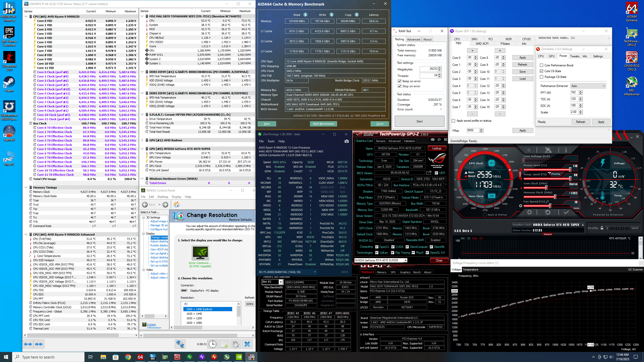This screenshot has width=644, height=362.
Task: Open Cyberpunk 2077 desktop icon
Action: coord(9,61)
